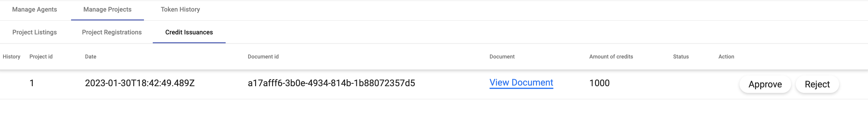Click the date 2023-01-30T18:42:49.489Z cell
The width and height of the screenshot is (868, 134).
[139, 83]
